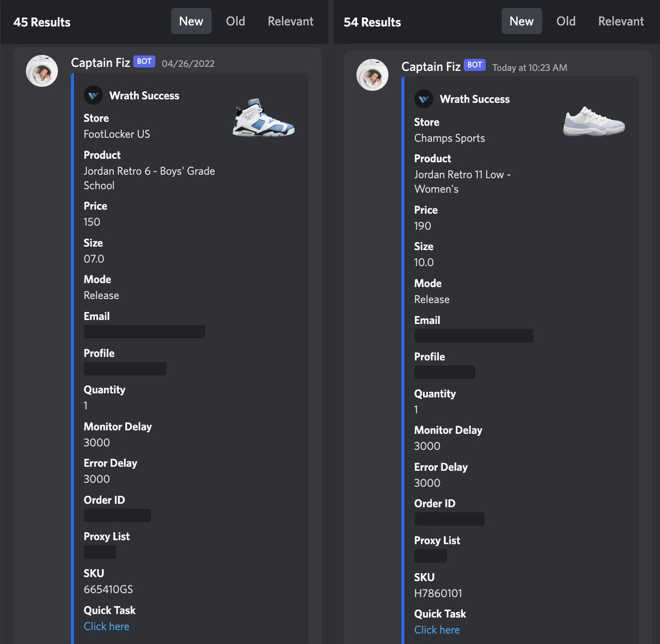Screen dimensions: 660x644
Task: Select New sort tab in 54 Results panel
Action: coord(521,21)
